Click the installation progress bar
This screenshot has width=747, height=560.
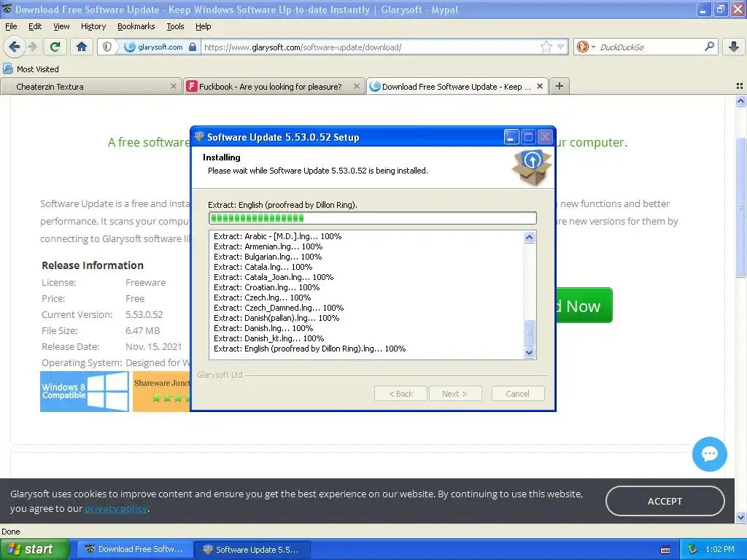pos(372,218)
